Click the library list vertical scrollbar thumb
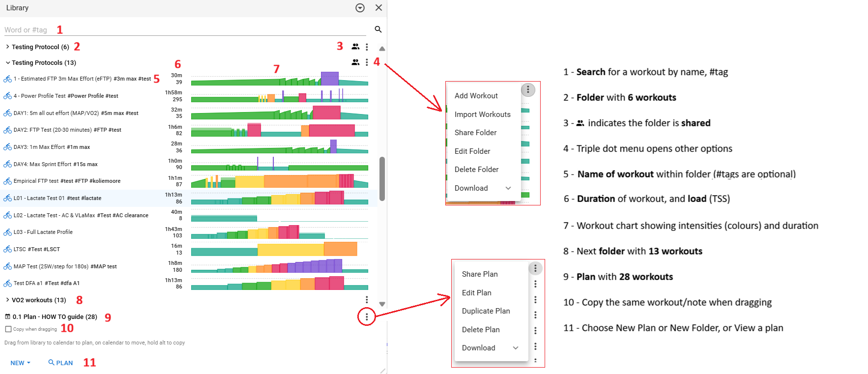Image resolution: width=868 pixels, height=374 pixels. 382,178
